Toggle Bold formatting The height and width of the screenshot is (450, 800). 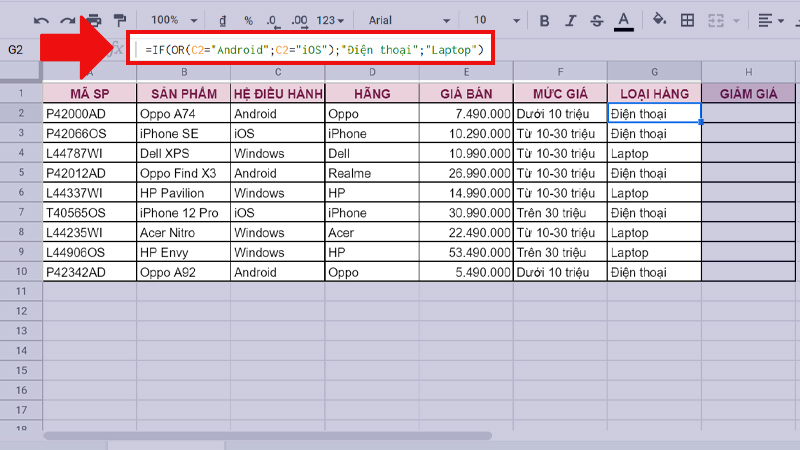click(544, 20)
